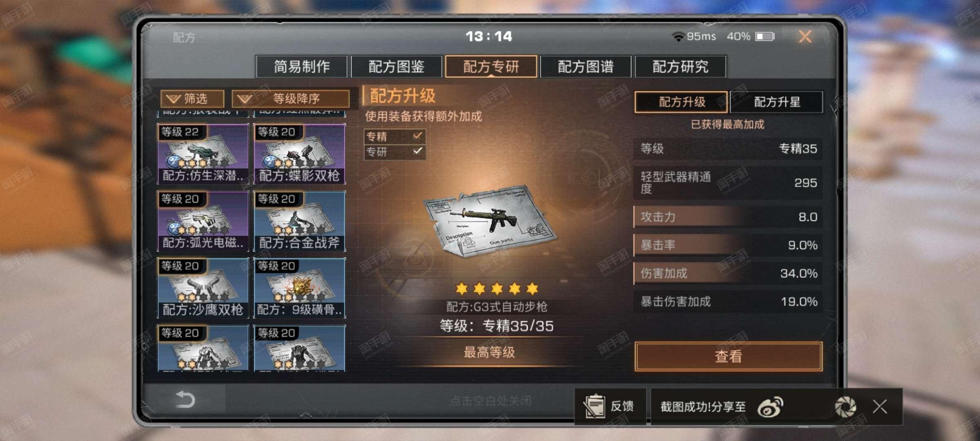Toggle the 专研 checkbox
980x441 pixels.
[417, 151]
